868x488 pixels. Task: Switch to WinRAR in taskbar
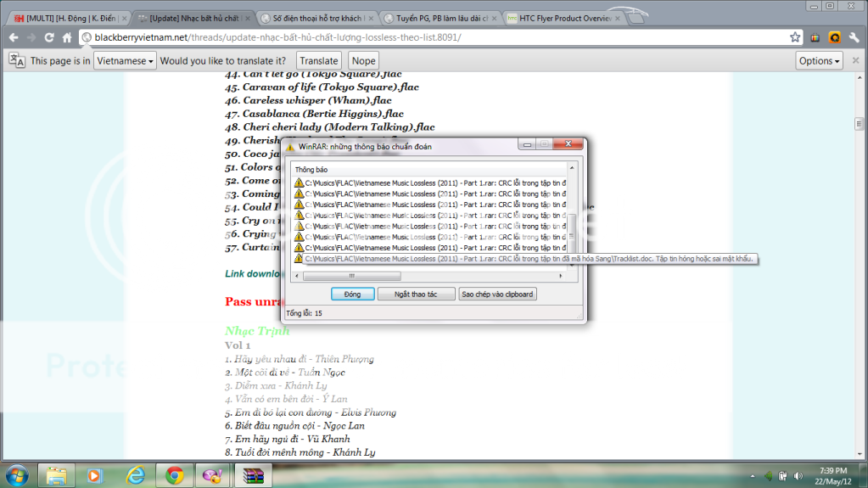253,476
